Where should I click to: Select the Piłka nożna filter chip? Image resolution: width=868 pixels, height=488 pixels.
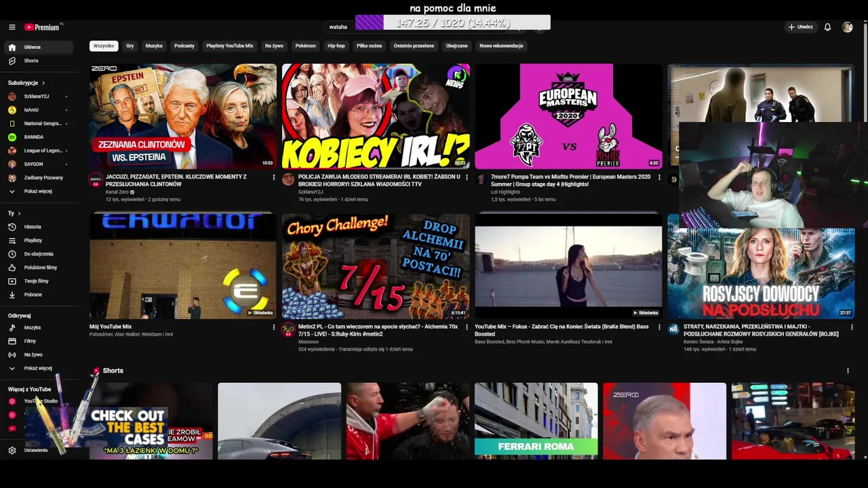click(369, 46)
